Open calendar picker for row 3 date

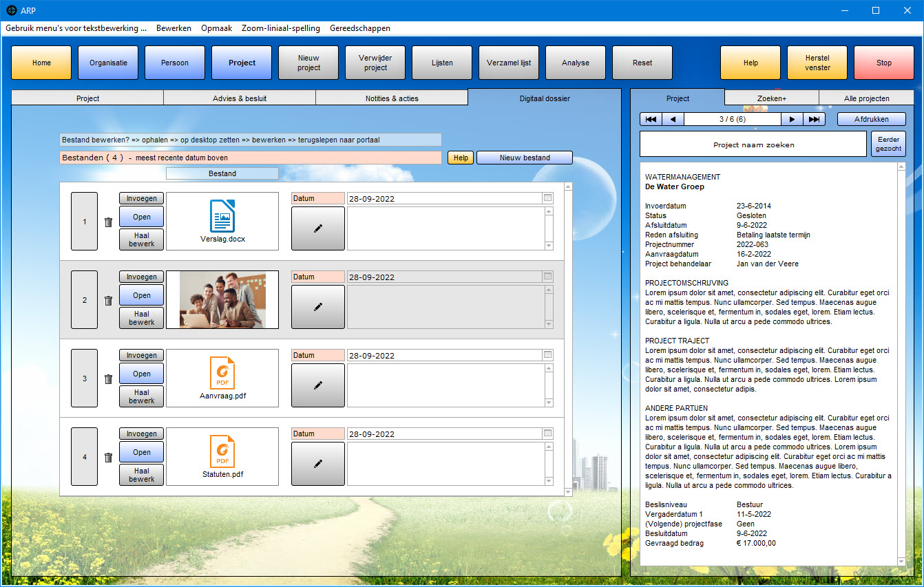point(547,355)
